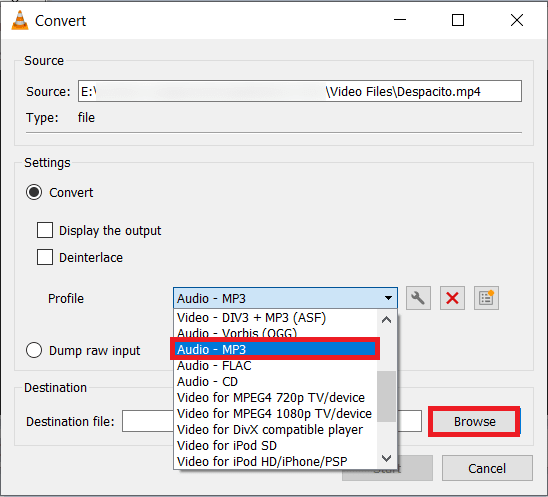Minimize the Convert dialog window
The height and width of the screenshot is (497, 548).
pos(400,20)
